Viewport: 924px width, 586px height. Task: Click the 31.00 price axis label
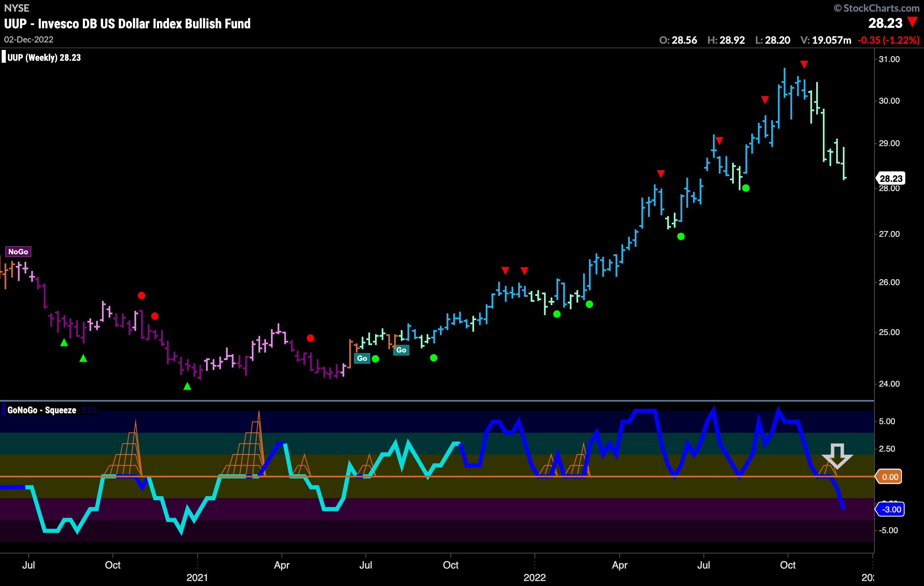[889, 59]
